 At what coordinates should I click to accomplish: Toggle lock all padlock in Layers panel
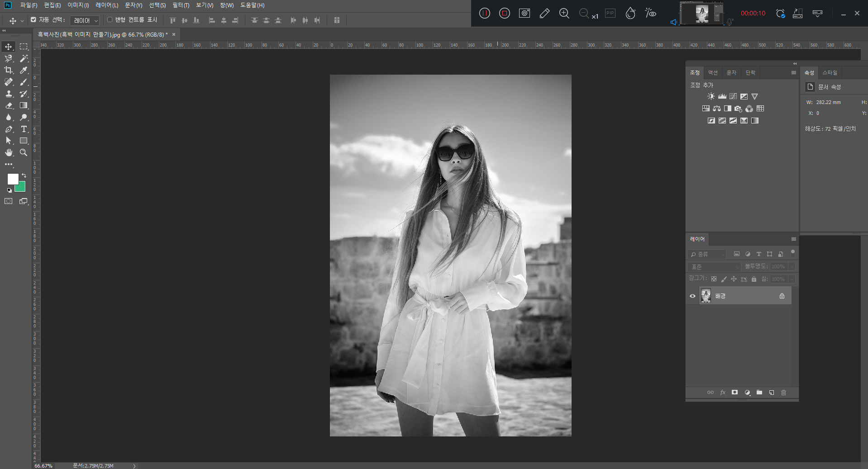point(754,279)
